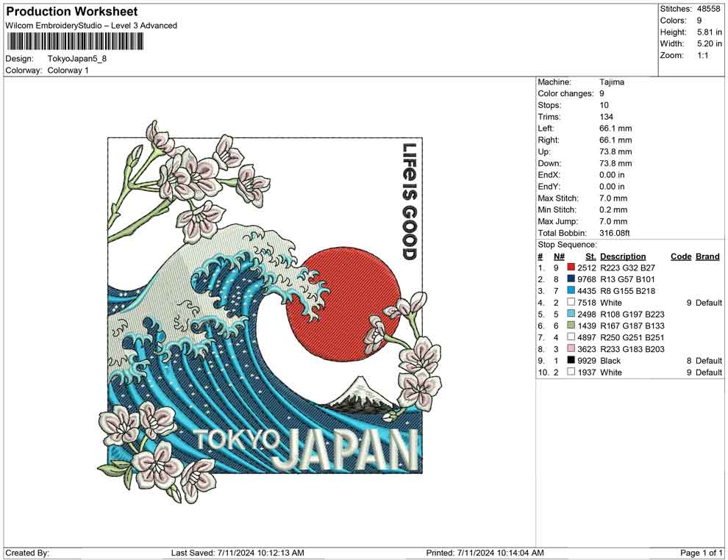Select the light blue swatch for thread 2498
728x560 pixels.
[x=571, y=314]
